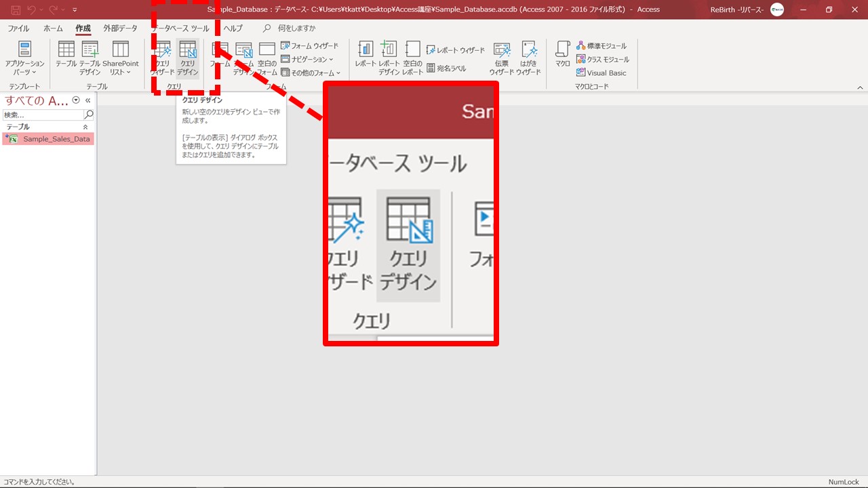Open the ナビゲーション dropdown
The height and width of the screenshot is (488, 868).
click(x=307, y=59)
